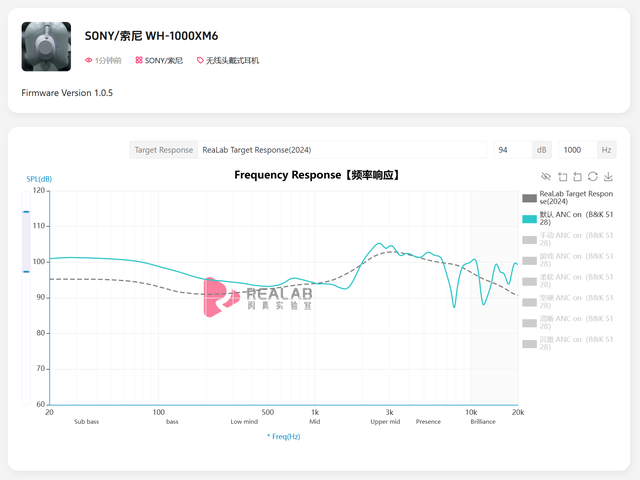Image resolution: width=640 pixels, height=480 pixels.
Task: Click the pink tag icon before 无线头戴式耳机
Action: coord(200,60)
